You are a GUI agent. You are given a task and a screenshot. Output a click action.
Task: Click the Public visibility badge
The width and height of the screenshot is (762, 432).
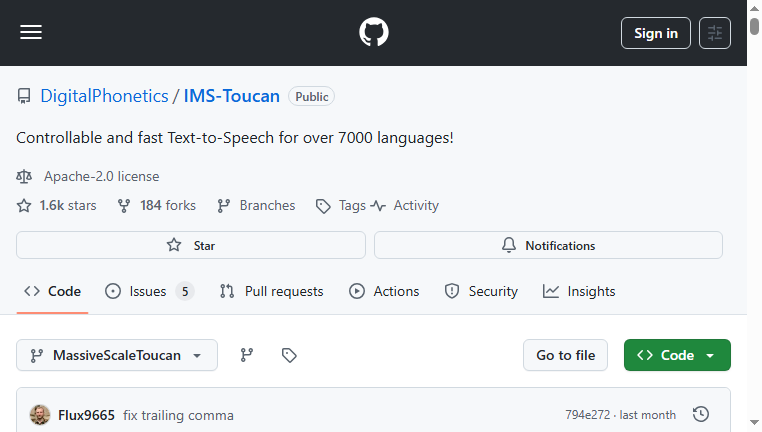(x=312, y=97)
